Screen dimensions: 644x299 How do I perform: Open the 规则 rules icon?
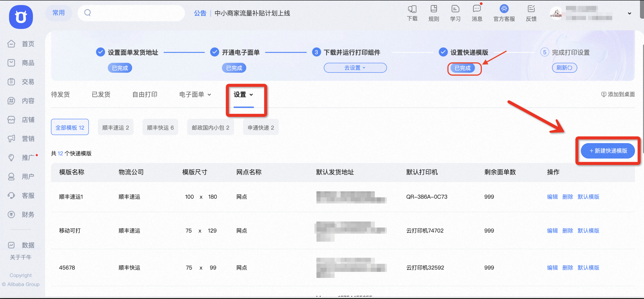(434, 13)
